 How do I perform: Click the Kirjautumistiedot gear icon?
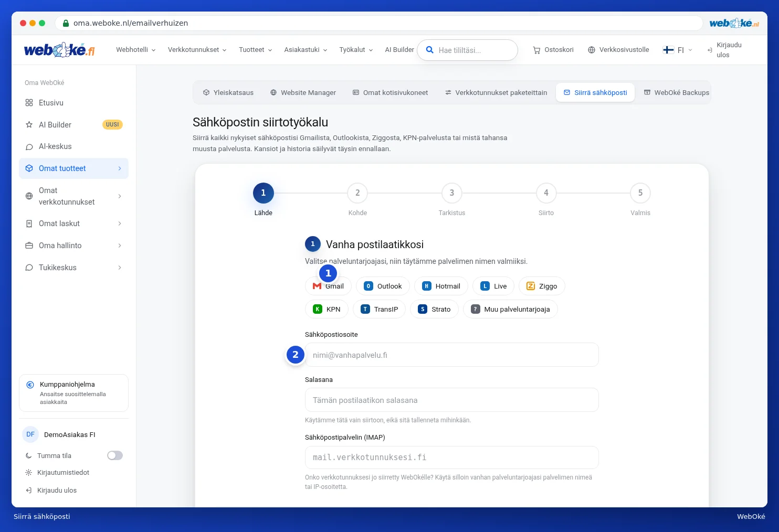point(29,473)
